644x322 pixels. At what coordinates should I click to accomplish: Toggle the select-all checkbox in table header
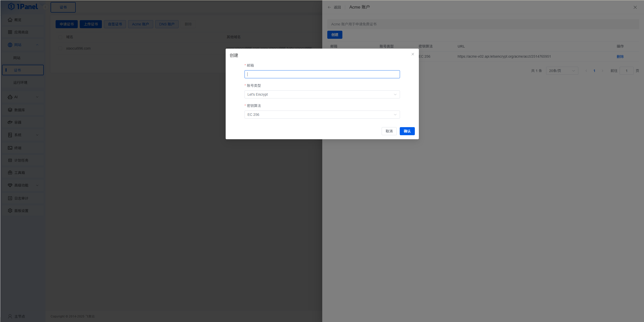60,37
